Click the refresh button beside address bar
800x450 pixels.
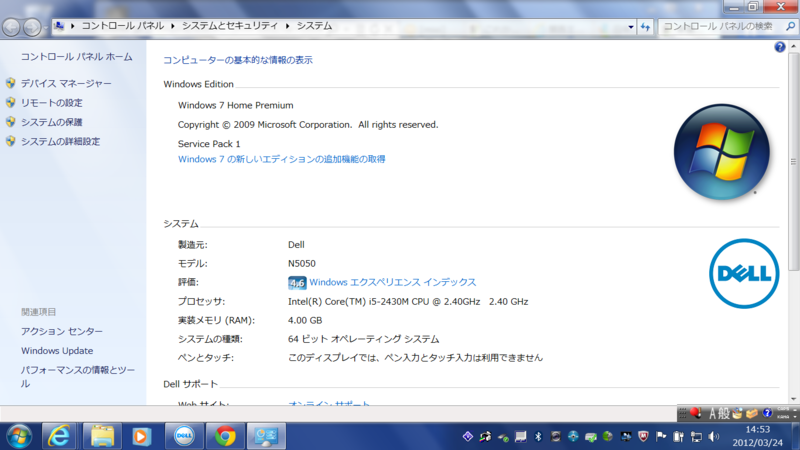click(645, 27)
